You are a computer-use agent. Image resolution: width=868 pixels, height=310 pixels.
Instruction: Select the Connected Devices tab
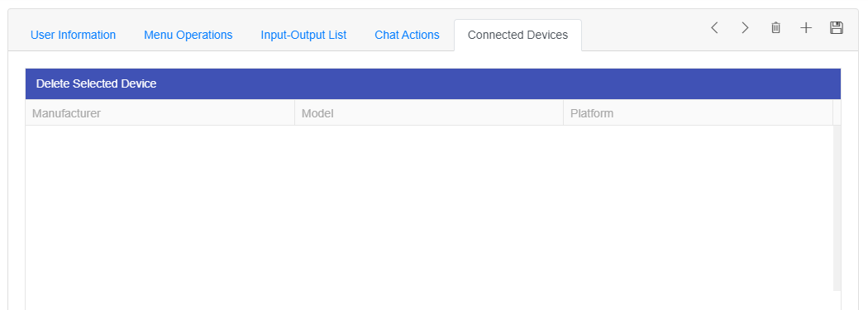point(517,35)
